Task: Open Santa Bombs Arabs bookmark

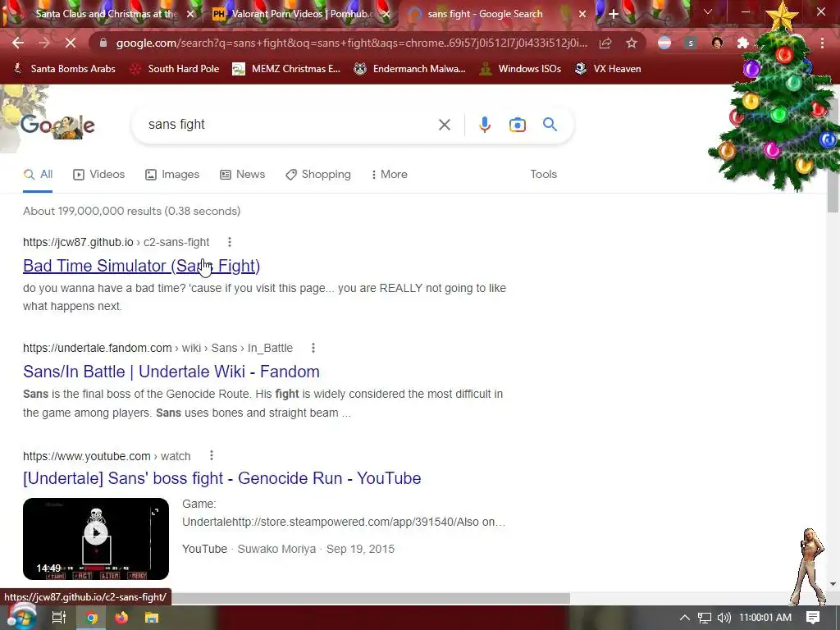Action: [64, 69]
